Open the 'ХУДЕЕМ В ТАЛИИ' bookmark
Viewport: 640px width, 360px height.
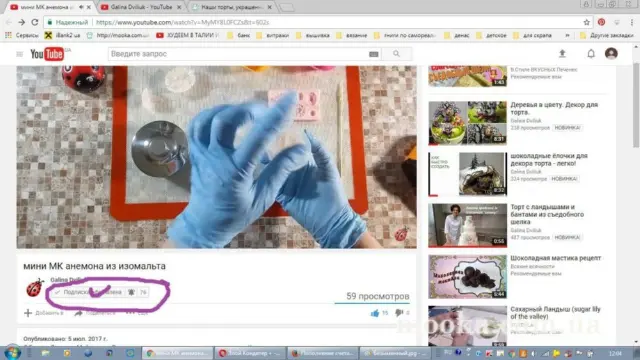click(188, 36)
